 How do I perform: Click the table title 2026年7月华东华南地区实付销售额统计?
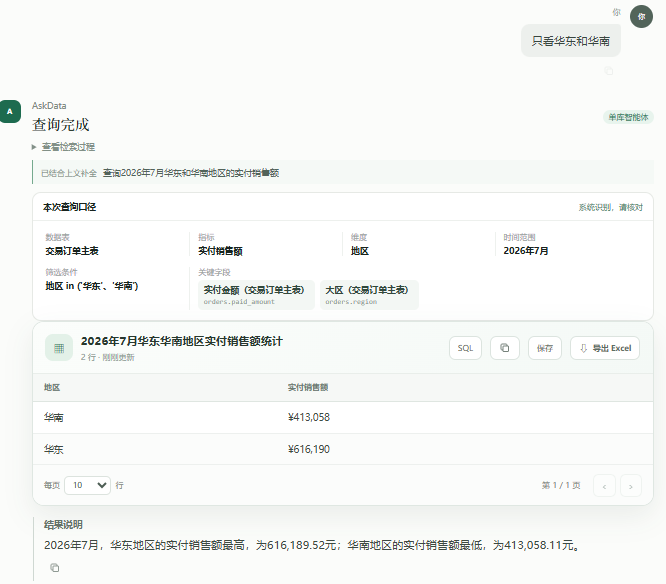[182, 341]
